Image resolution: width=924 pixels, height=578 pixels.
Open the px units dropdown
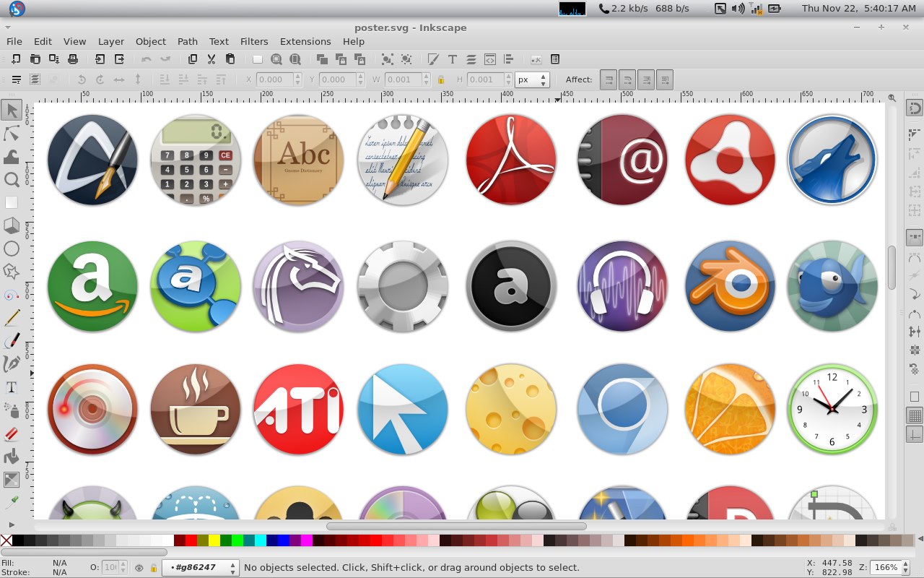point(533,79)
